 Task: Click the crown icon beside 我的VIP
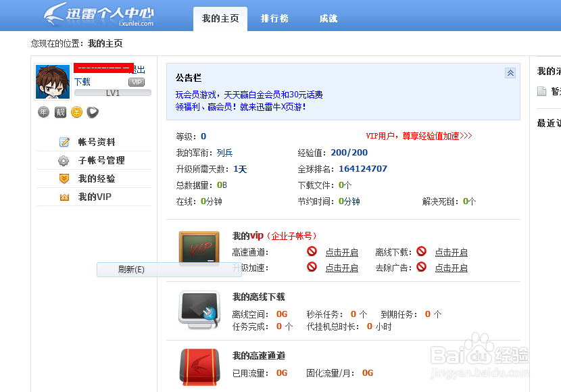click(64, 197)
